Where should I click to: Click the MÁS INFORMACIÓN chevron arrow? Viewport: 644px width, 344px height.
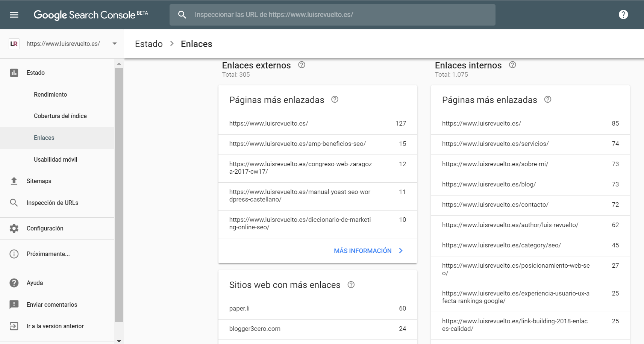401,251
